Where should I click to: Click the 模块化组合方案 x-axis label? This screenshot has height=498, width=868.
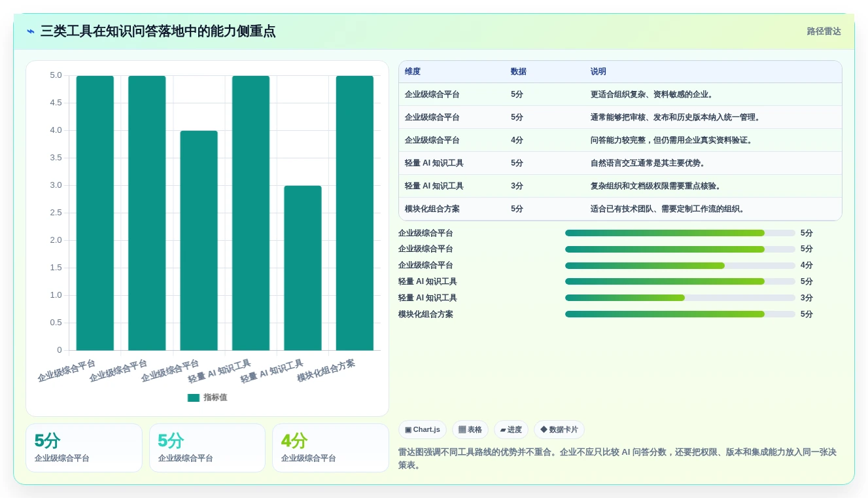[326, 371]
